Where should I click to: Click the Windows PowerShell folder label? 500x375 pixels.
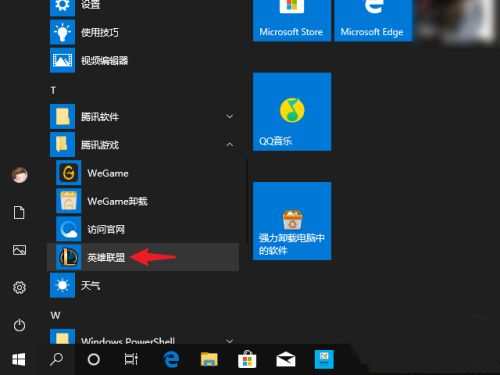point(128,340)
